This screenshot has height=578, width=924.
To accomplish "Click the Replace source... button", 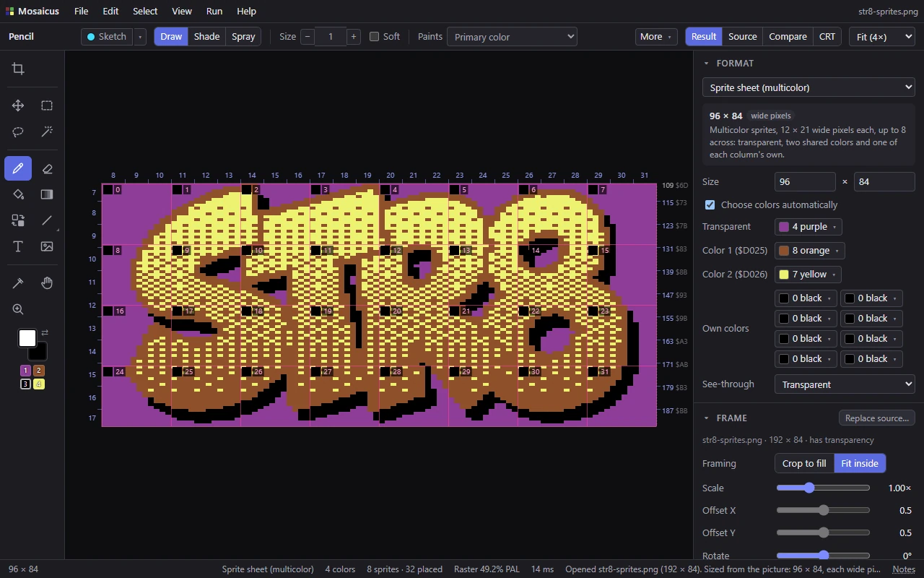I will 877,418.
